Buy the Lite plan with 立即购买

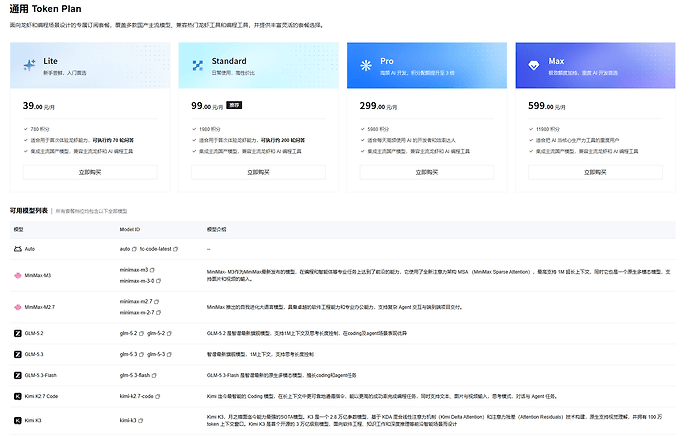tap(90, 172)
